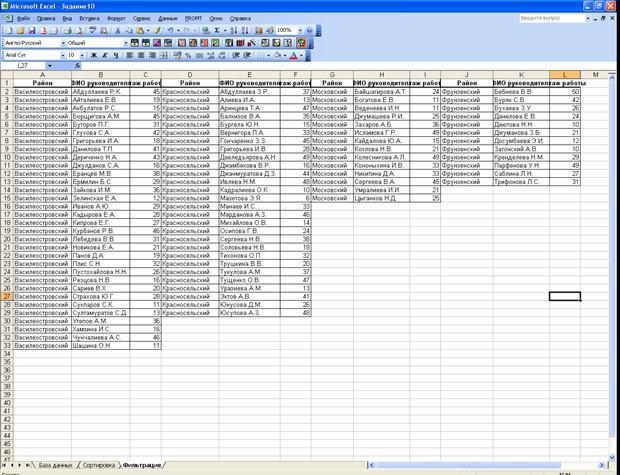The image size is (620, 475).
Task: Toggle Underline formatting
Action: pyautogui.click(x=116, y=55)
